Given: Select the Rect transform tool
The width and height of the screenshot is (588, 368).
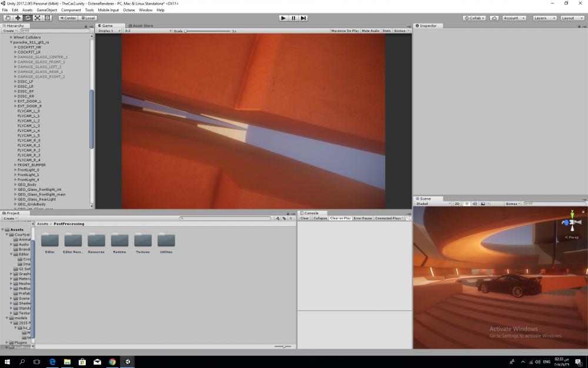Looking at the screenshot, I should click(48, 18).
